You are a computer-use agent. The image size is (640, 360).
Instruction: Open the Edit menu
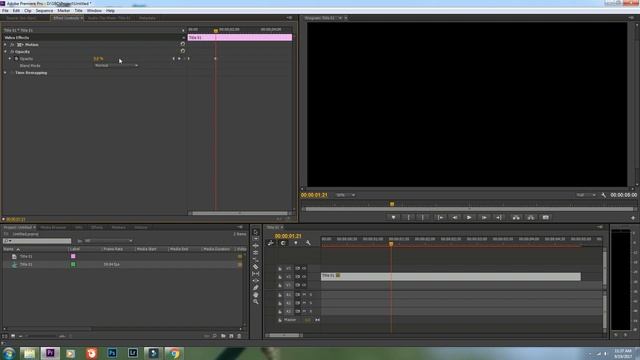click(16, 11)
